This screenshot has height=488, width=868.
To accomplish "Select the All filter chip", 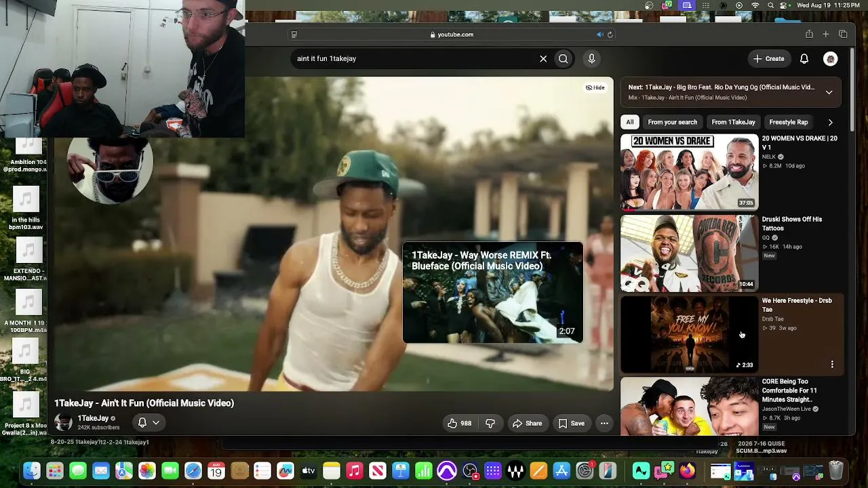I will click(x=630, y=122).
